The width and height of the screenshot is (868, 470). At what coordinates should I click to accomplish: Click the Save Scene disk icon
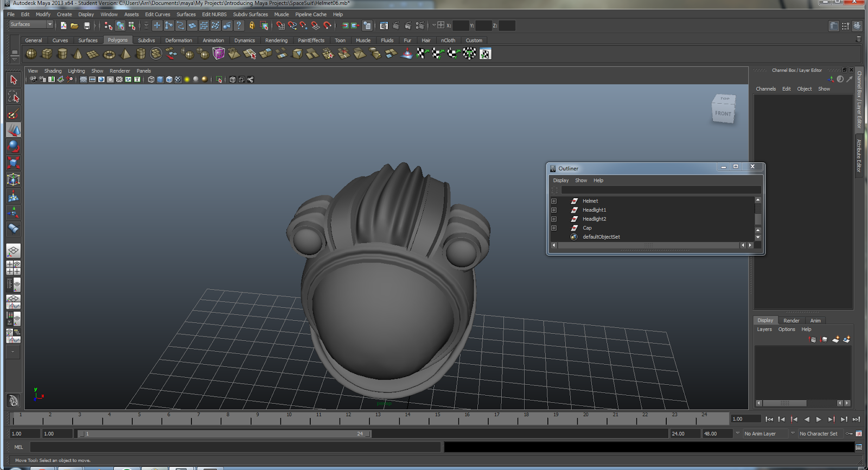tap(87, 26)
